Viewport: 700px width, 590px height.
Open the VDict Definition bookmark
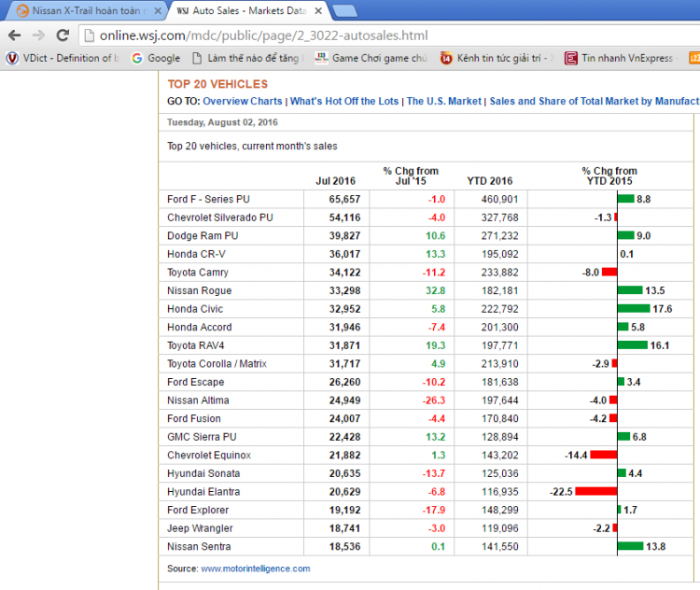(x=63, y=58)
